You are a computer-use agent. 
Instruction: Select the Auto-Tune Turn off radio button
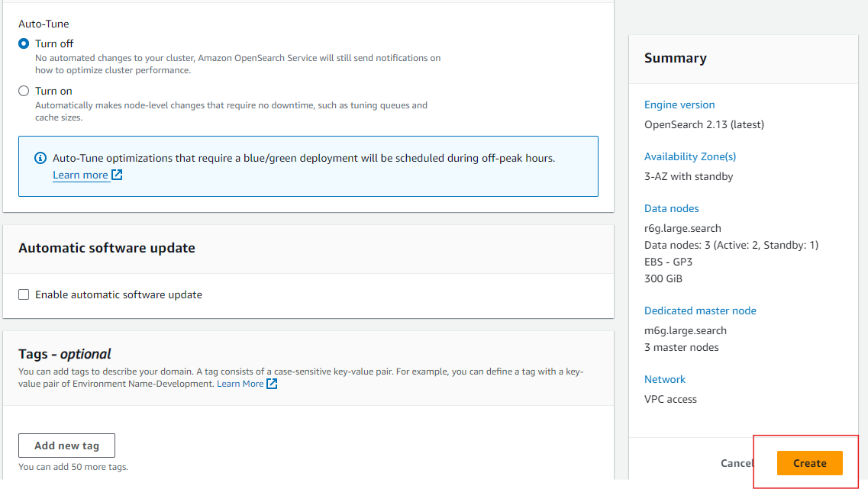click(x=24, y=43)
